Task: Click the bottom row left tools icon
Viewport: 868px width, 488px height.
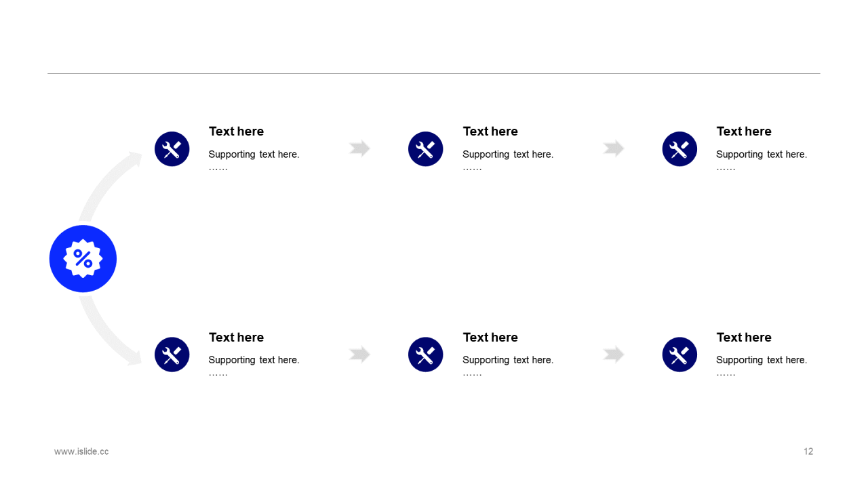Action: tap(172, 354)
